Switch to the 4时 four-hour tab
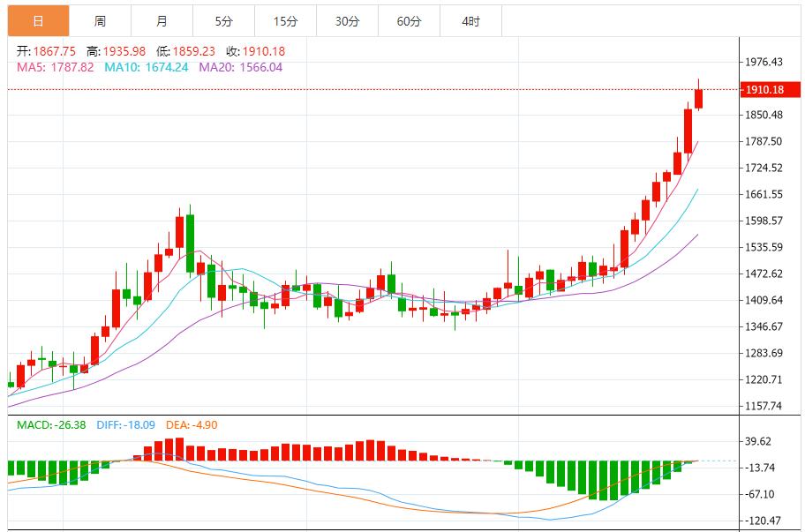This screenshot has width=805, height=532. [x=470, y=21]
